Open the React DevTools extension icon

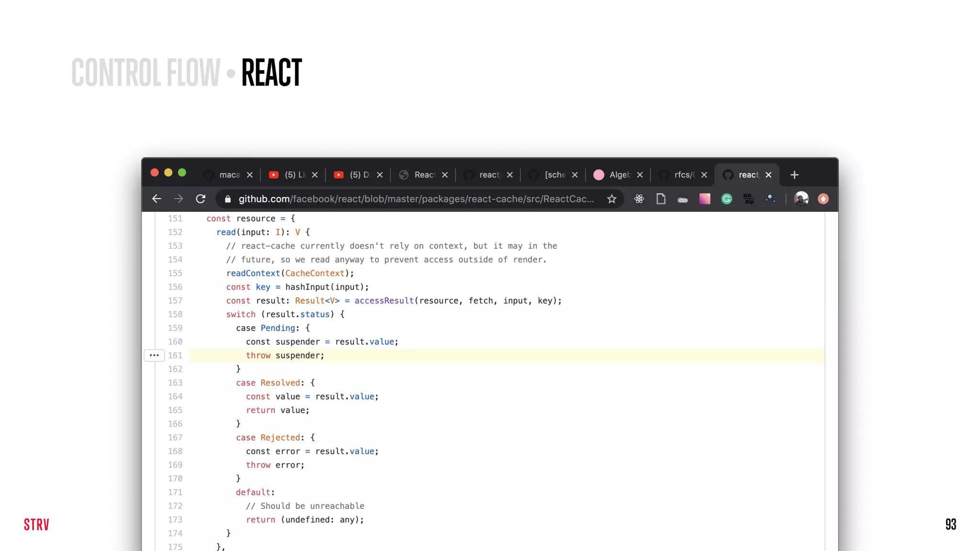coord(639,199)
